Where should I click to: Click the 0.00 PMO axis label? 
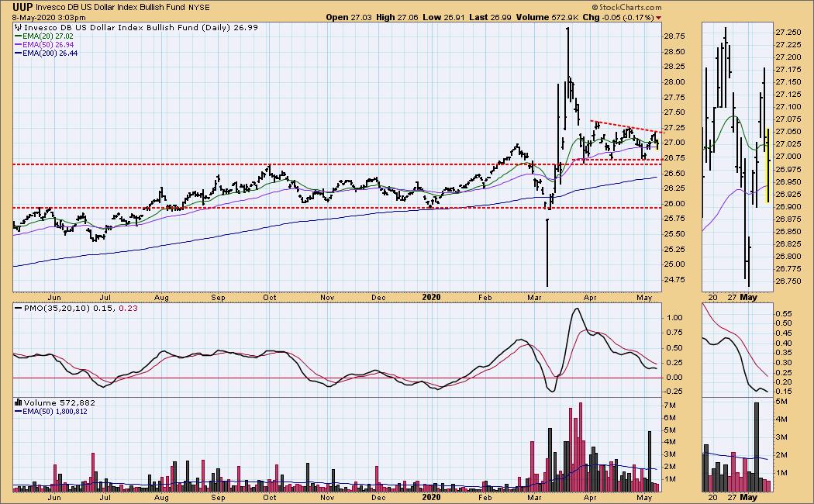674,378
